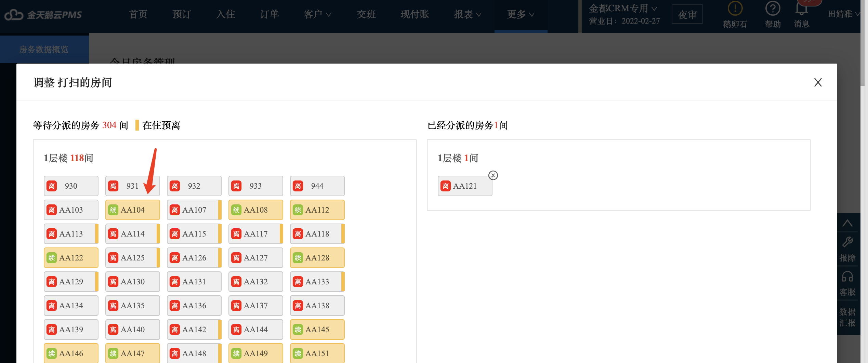This screenshot has height=363, width=868.
Task: Expand the 客户 dropdown menu
Action: click(x=317, y=14)
